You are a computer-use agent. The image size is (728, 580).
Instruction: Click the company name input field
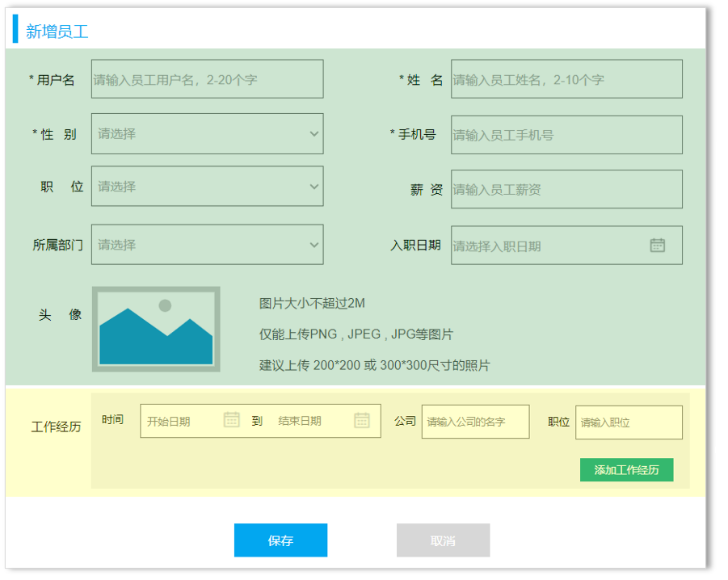pyautogui.click(x=475, y=422)
